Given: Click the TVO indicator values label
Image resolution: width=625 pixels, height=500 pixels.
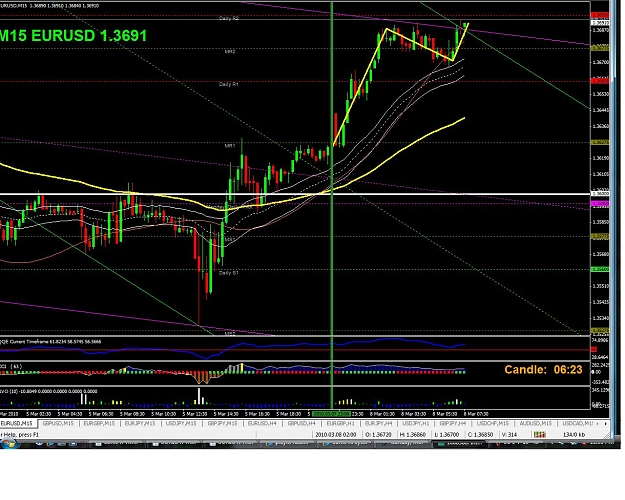Looking at the screenshot, I should (49, 391).
